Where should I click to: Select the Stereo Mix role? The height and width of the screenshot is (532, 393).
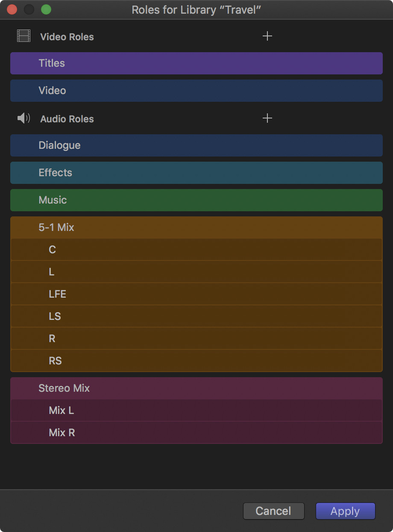[196, 388]
